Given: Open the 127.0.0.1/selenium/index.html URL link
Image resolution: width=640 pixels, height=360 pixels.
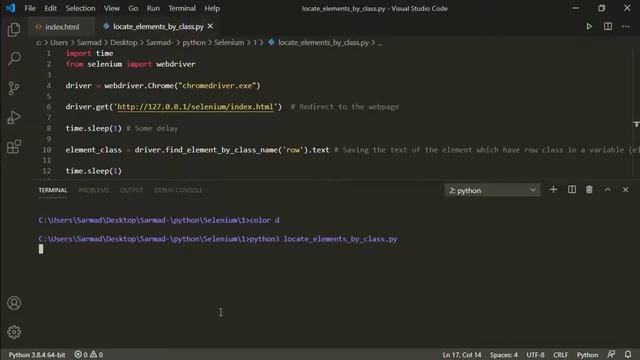Looking at the screenshot, I should point(195,107).
